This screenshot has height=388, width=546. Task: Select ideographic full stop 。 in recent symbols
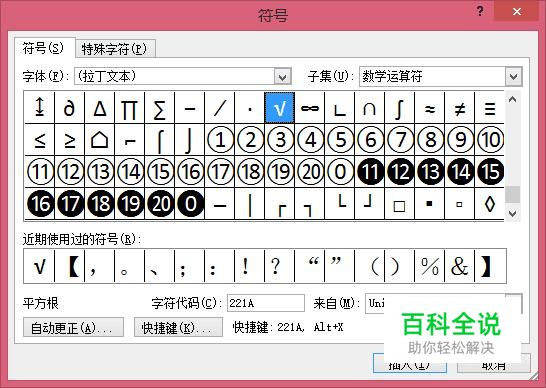click(x=130, y=266)
